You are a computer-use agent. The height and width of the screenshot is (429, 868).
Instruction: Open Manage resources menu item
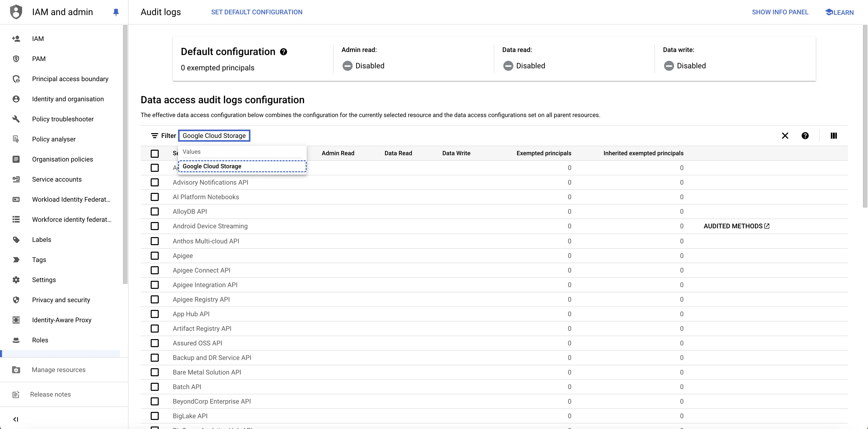[x=58, y=370]
